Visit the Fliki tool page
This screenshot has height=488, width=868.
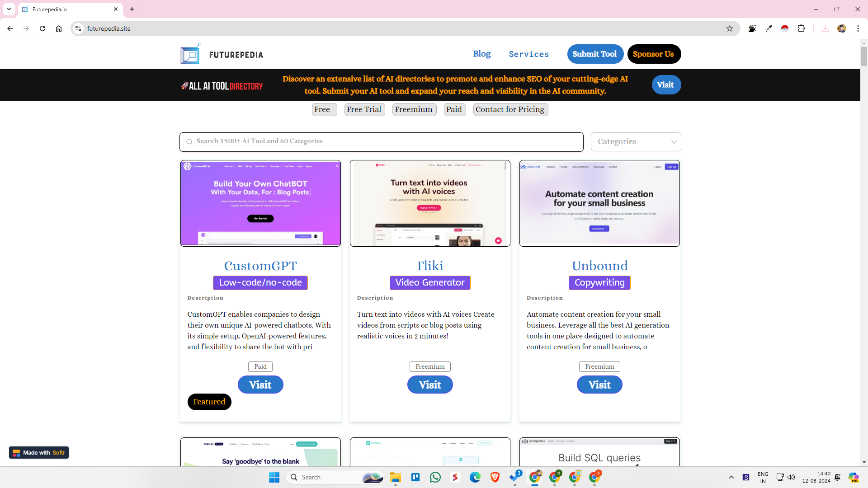pos(429,385)
